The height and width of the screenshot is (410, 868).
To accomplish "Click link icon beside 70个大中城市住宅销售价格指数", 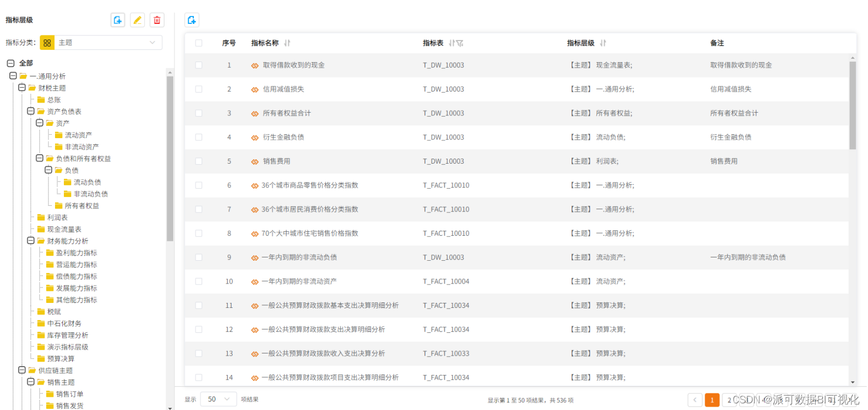I will [x=255, y=234].
